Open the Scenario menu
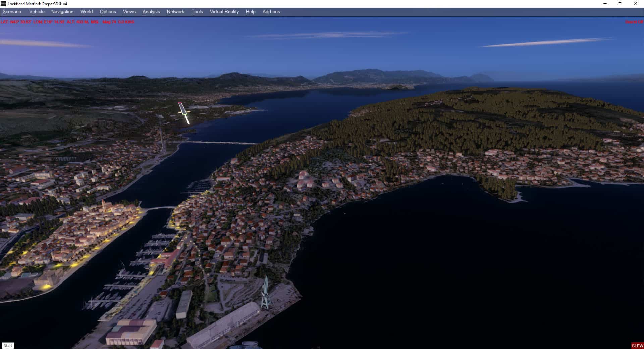 point(12,12)
